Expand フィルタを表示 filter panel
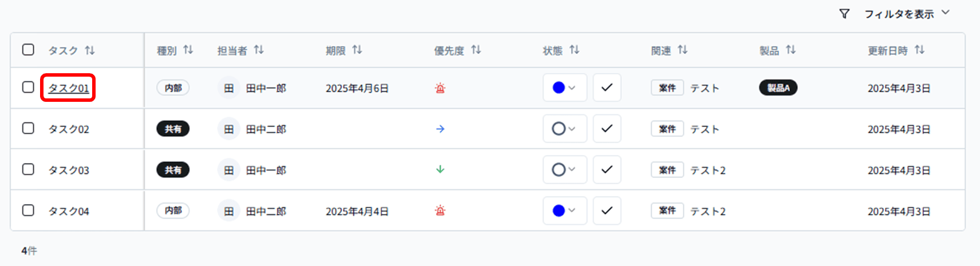Screen dimensions: 980x266 [x=906, y=14]
